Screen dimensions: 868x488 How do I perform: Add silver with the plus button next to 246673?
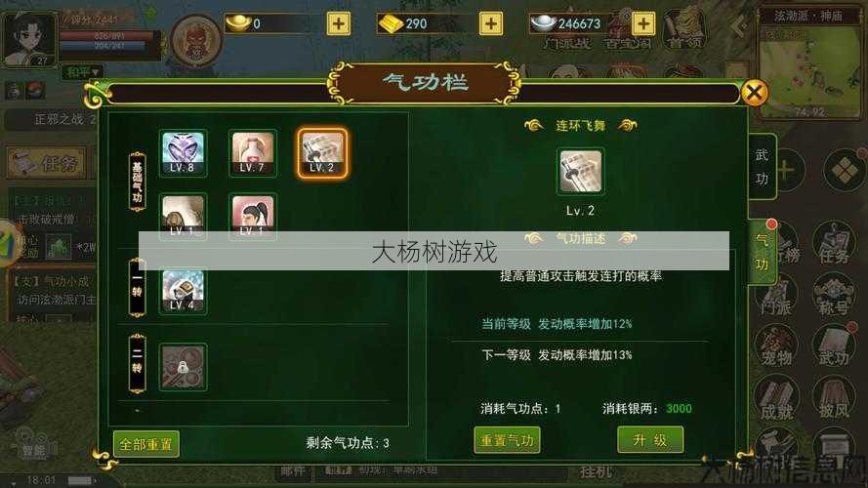coord(643,23)
